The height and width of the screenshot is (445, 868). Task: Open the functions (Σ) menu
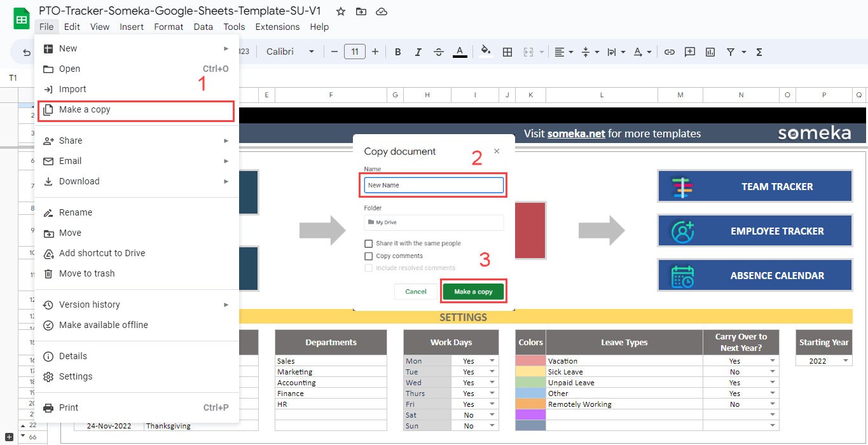(x=759, y=51)
